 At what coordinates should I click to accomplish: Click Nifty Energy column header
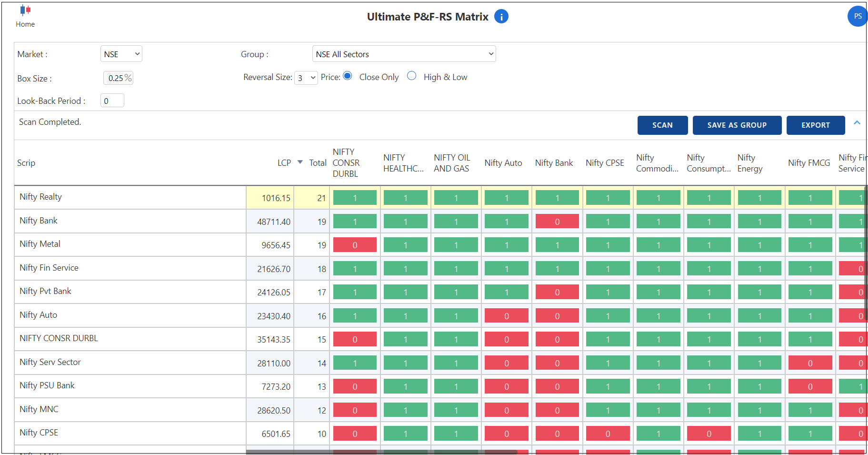click(750, 163)
